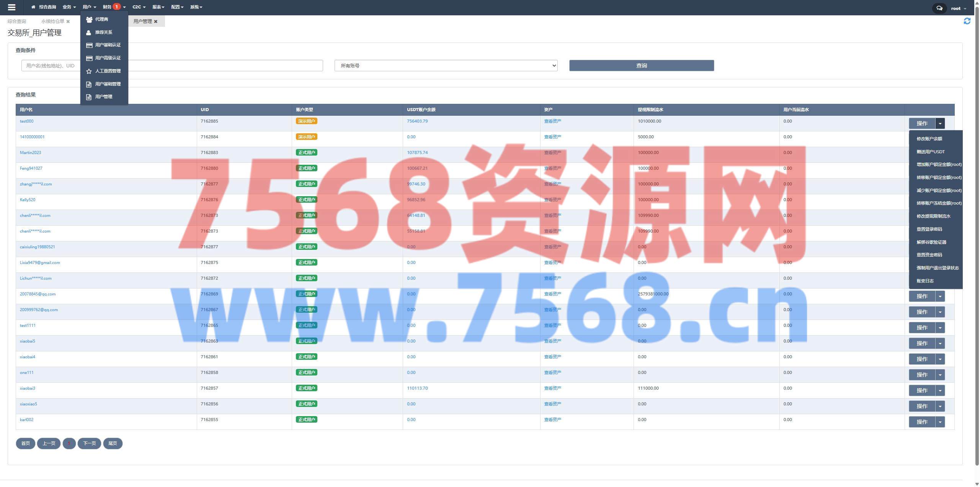Screen dimensions: 980x487
Task: Click the refresh icon at top right
Action: pyautogui.click(x=967, y=21)
